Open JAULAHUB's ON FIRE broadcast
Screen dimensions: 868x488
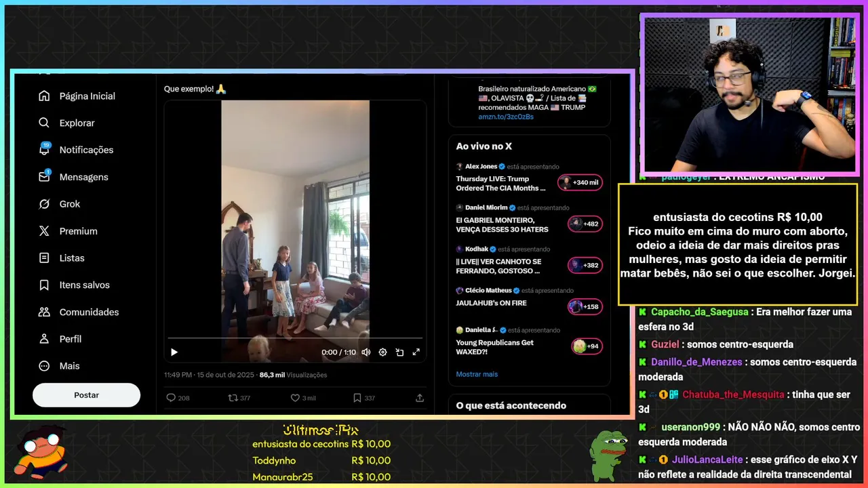[x=491, y=303]
